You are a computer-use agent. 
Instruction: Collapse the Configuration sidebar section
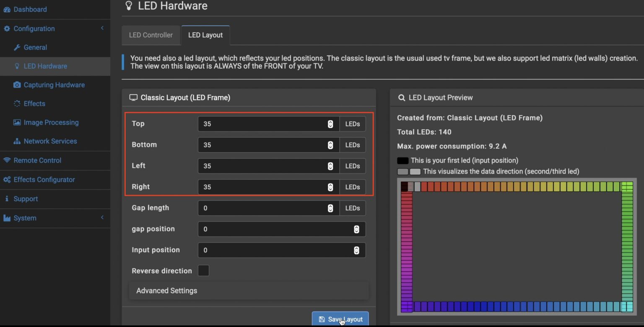[102, 28]
